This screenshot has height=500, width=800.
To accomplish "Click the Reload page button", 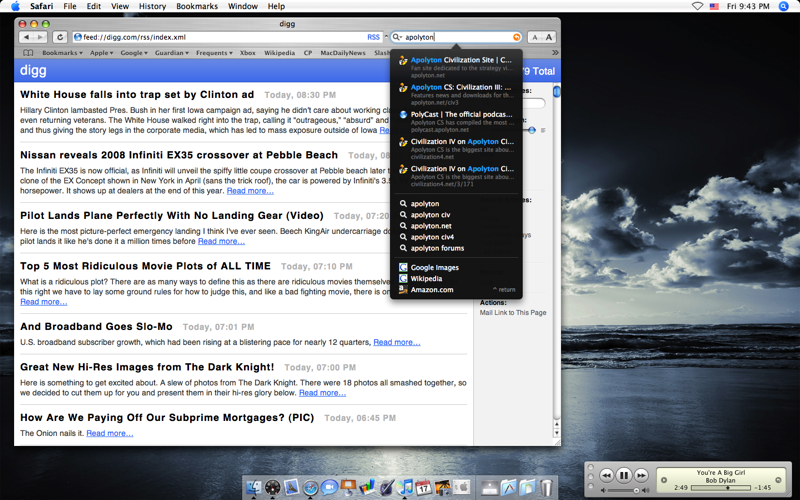I will [60, 37].
